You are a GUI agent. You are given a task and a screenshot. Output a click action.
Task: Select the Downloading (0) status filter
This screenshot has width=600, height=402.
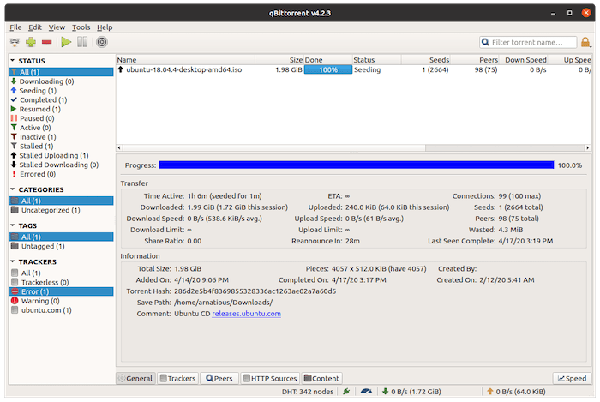click(61, 81)
